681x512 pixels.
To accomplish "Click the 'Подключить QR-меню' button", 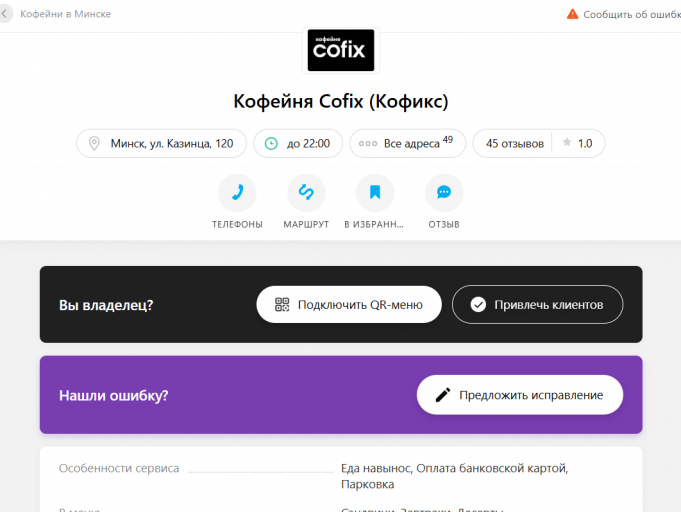I will point(349,304).
